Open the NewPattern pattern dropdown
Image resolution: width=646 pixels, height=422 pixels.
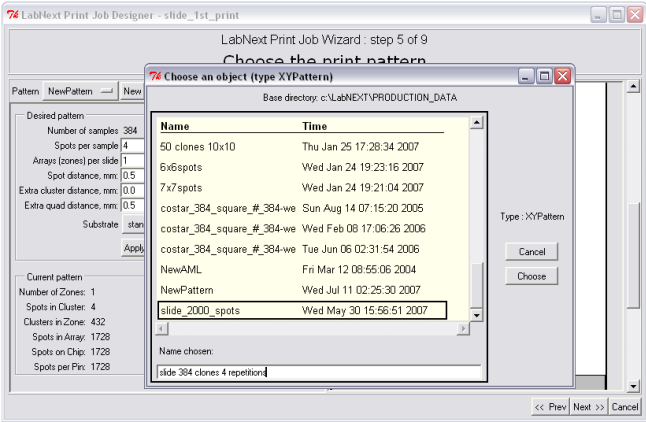click(80, 91)
